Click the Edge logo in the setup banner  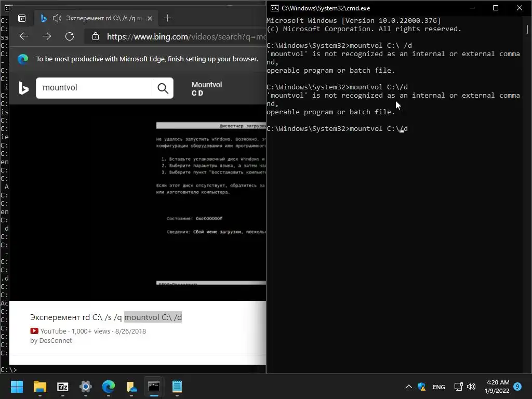tap(23, 59)
